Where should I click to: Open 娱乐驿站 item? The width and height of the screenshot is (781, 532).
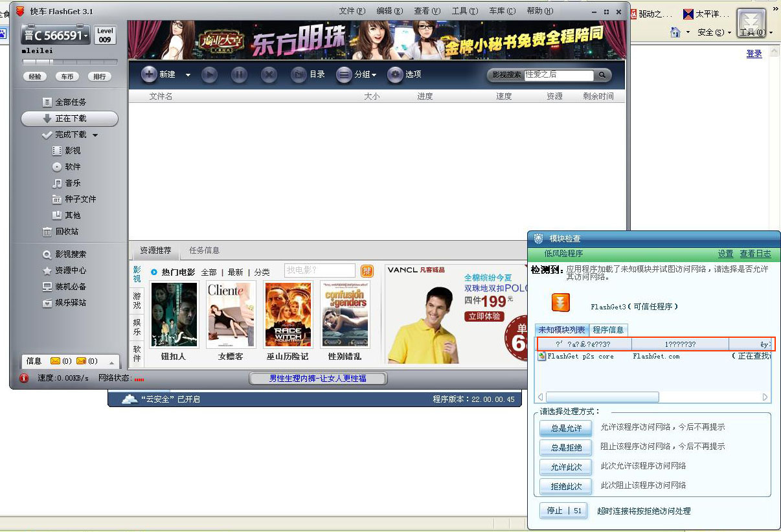tap(64, 302)
